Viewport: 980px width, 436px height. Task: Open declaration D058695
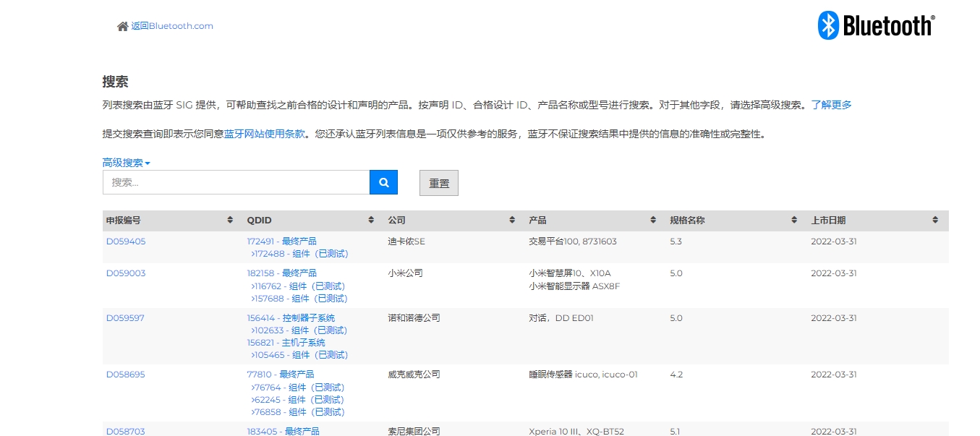tap(126, 375)
